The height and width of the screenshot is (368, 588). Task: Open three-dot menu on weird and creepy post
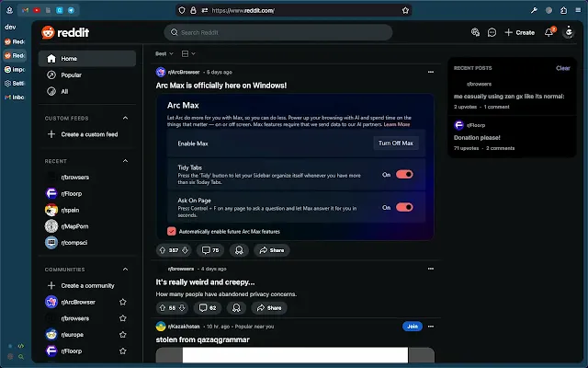point(431,269)
